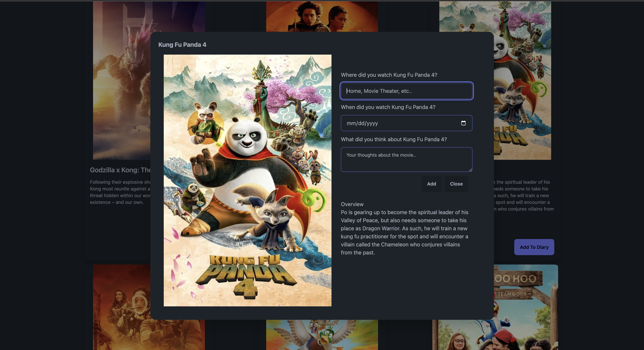The height and width of the screenshot is (350, 644).
Task: Click the 'When did you watch Kung Fu Panda 4?' label
Action: tap(388, 107)
